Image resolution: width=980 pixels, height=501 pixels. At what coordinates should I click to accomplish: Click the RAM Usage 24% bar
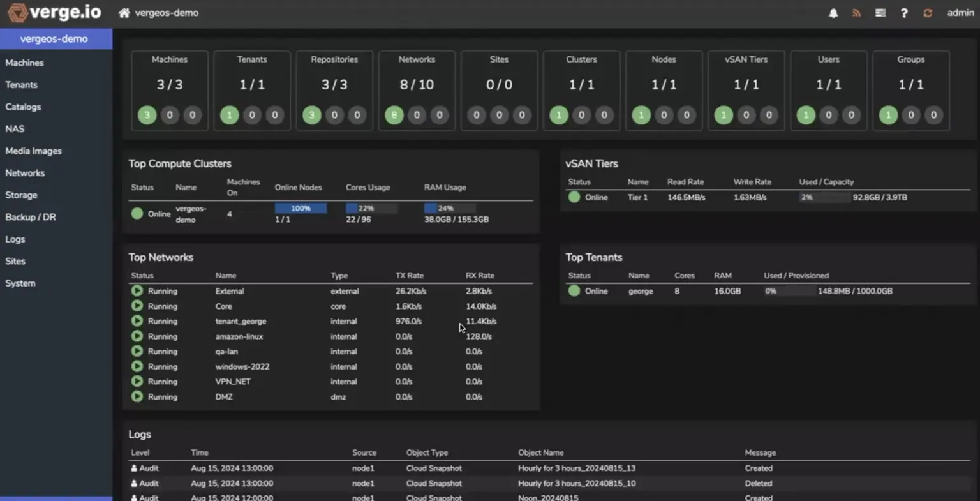(450, 208)
